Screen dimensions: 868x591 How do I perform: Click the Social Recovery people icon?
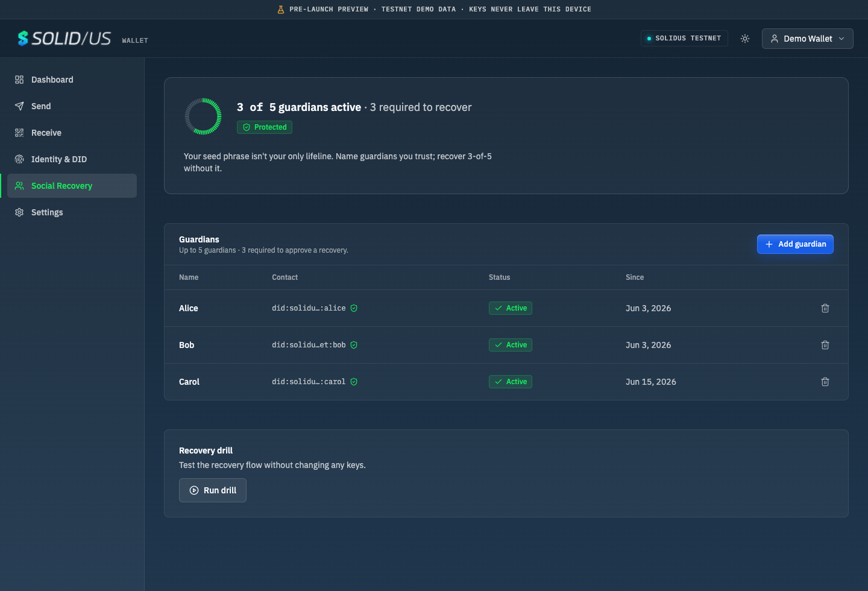[19, 186]
